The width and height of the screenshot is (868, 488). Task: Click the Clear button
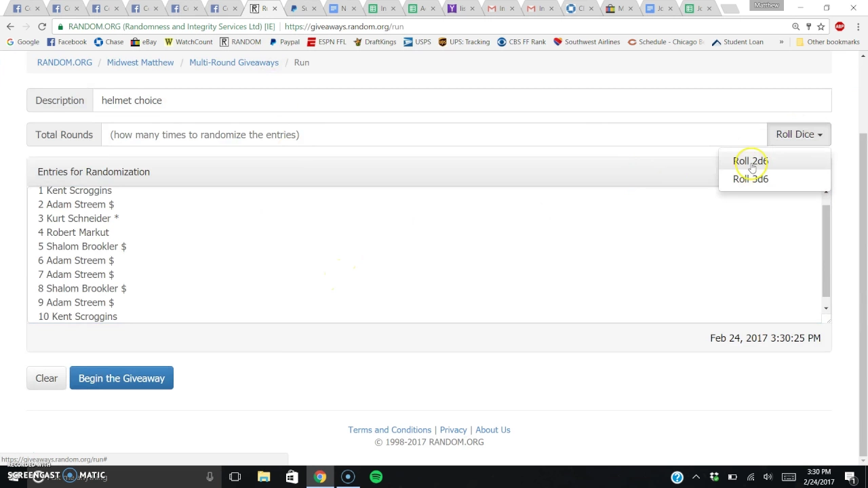pyautogui.click(x=47, y=378)
